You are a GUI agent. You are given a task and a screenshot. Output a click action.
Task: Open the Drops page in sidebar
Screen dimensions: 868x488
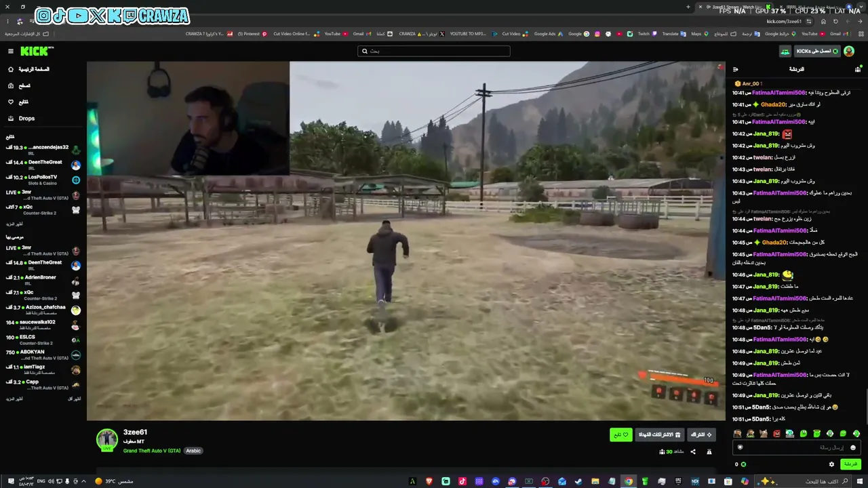22,119
